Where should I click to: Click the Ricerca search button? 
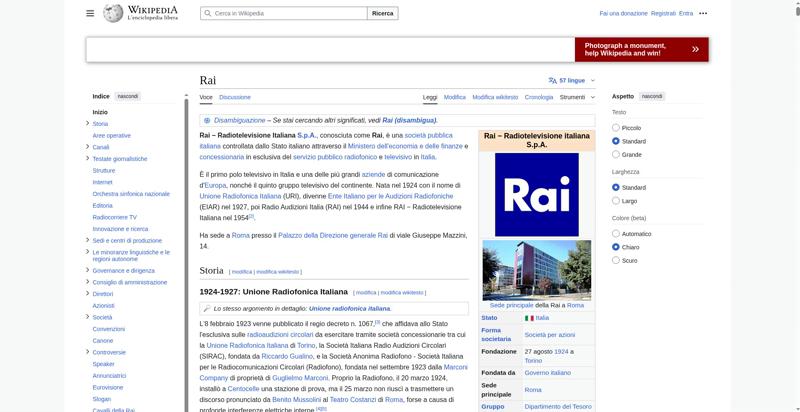pyautogui.click(x=383, y=13)
